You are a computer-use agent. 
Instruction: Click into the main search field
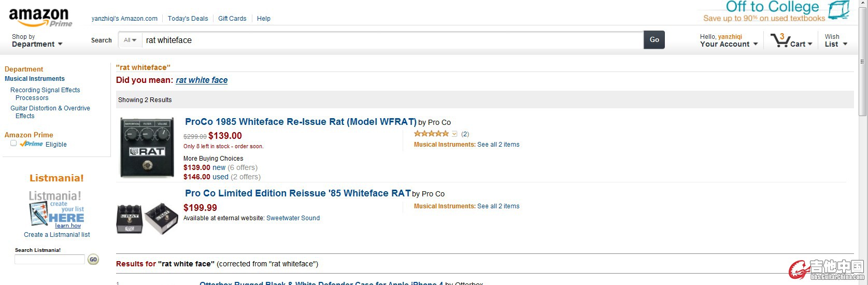pyautogui.click(x=392, y=40)
